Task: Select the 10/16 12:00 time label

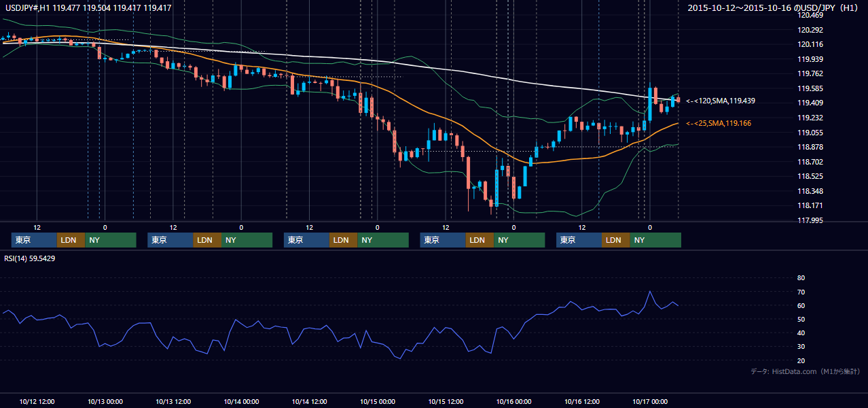Action: pyautogui.click(x=582, y=401)
